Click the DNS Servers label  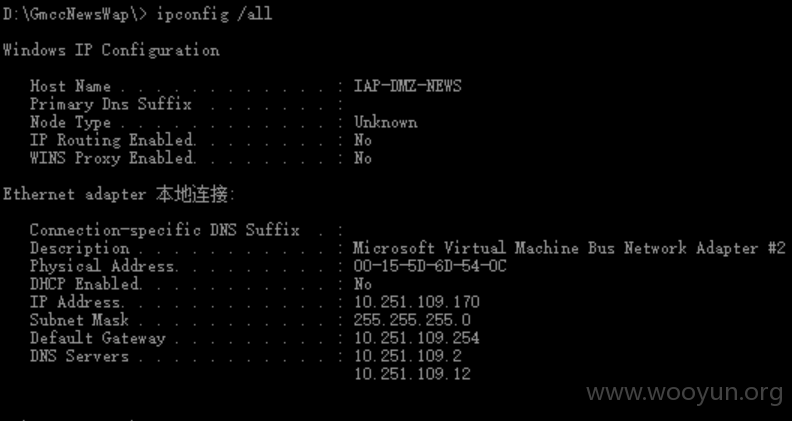pos(79,356)
